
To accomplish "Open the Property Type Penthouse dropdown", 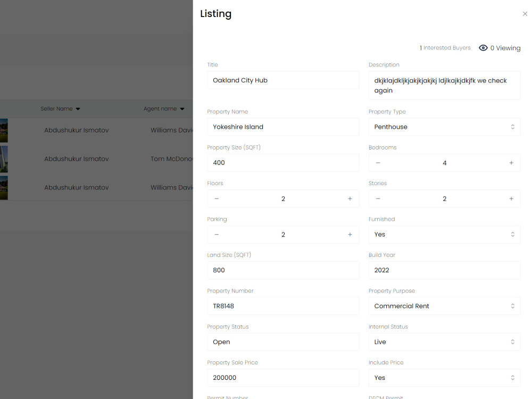I will [x=444, y=127].
